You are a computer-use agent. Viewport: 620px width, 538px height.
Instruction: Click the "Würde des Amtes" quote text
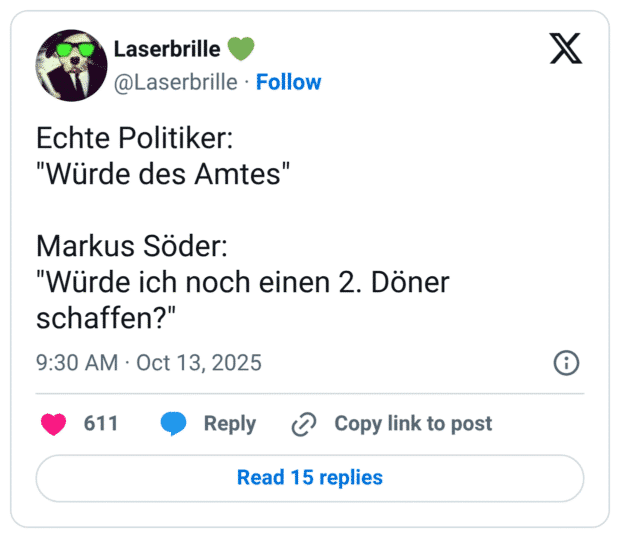tap(163, 173)
